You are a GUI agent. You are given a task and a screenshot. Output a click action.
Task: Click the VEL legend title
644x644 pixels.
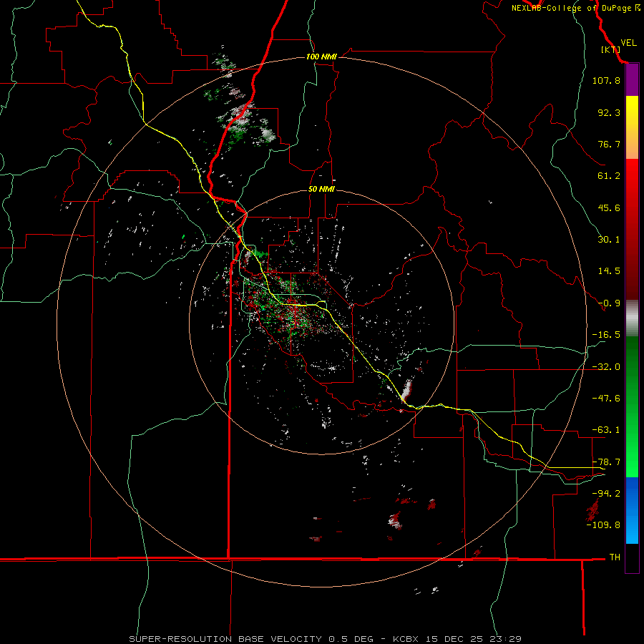628,42
